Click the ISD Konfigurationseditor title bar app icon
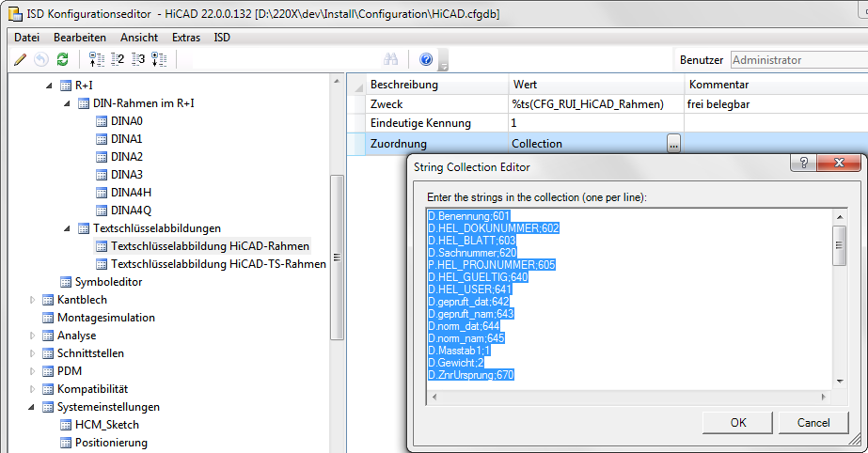Image resolution: width=868 pixels, height=453 pixels. coord(15,14)
